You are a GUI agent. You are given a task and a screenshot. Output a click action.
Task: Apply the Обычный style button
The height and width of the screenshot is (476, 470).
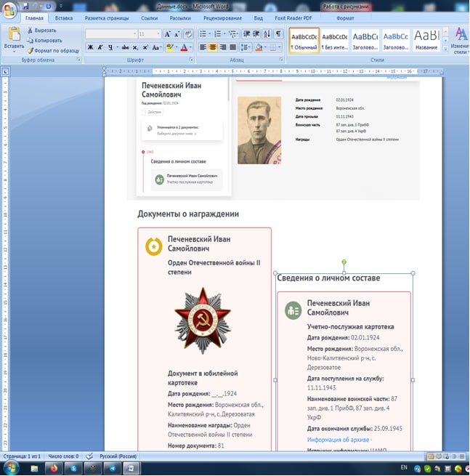304,41
